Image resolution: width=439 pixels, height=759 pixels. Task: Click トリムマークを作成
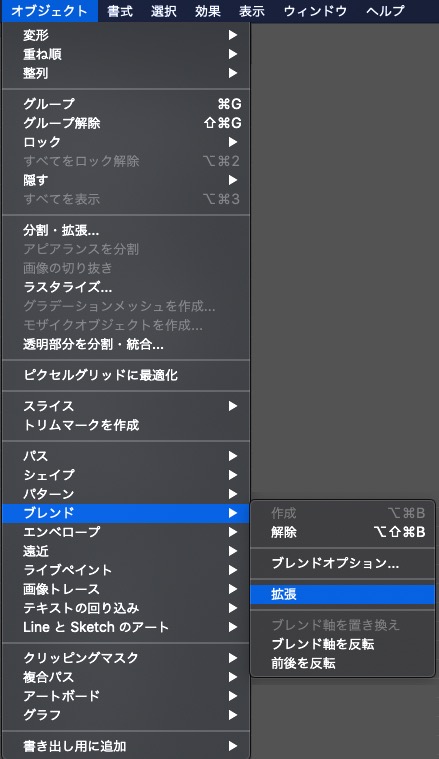[x=126, y=425]
